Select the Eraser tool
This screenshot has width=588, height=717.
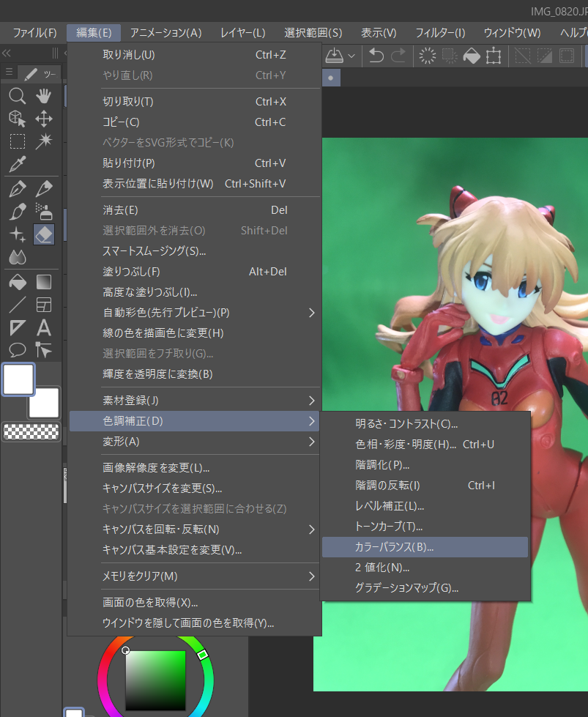tap(44, 234)
